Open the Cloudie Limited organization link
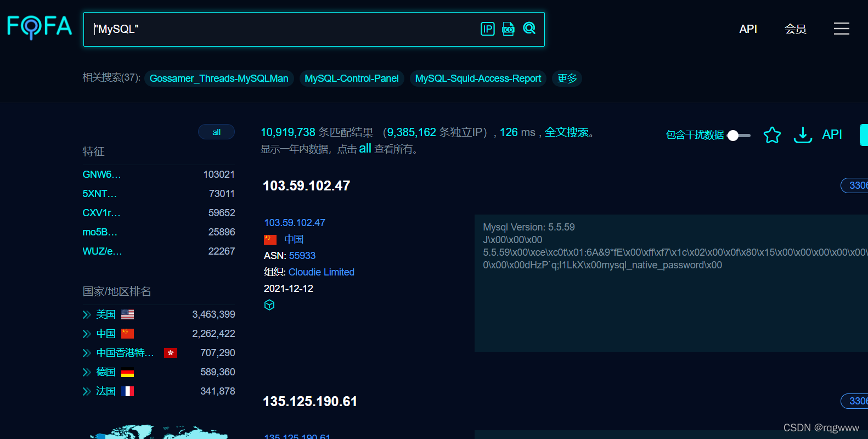868x439 pixels. [322, 272]
